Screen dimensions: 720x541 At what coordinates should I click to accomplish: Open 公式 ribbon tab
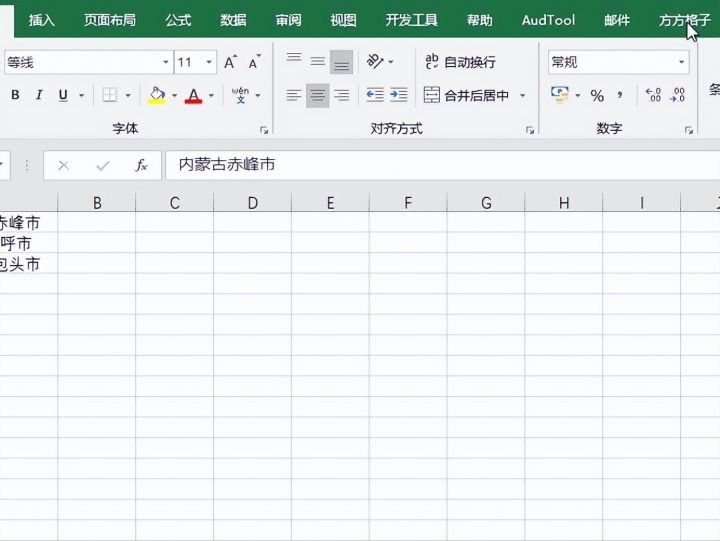pos(178,20)
